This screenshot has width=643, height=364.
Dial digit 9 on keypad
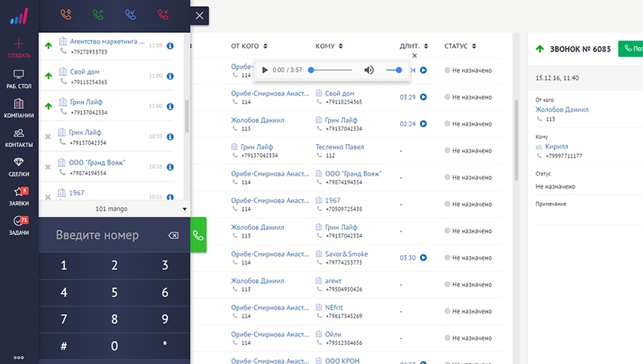point(165,319)
